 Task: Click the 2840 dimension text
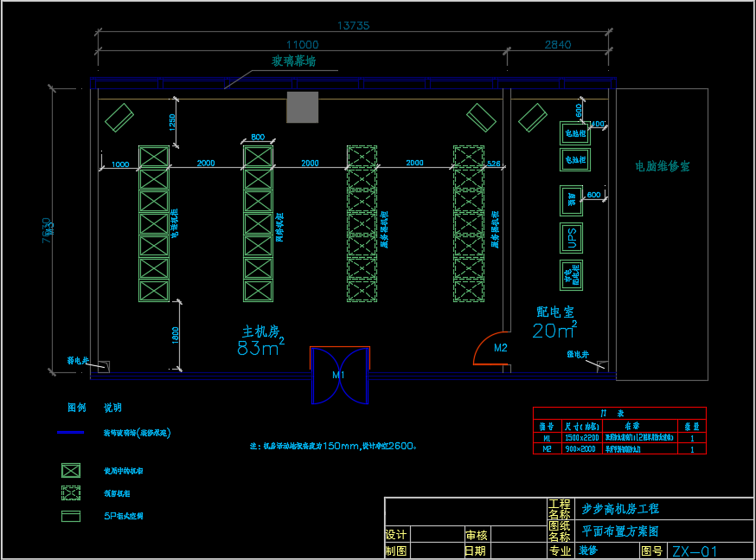click(x=558, y=45)
